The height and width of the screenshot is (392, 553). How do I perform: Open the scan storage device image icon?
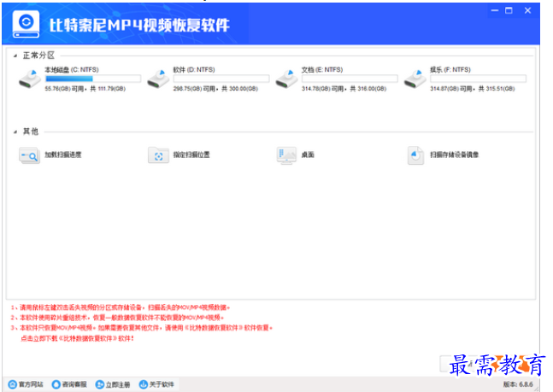pos(415,155)
